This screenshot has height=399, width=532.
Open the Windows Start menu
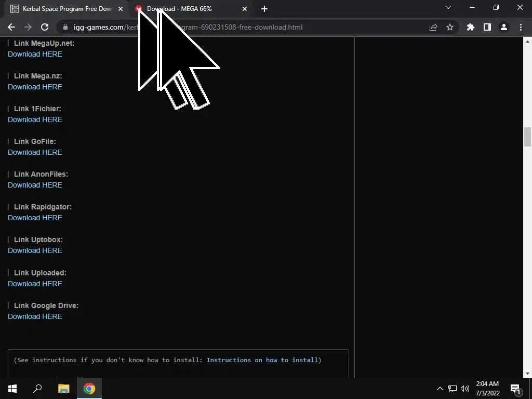tap(12, 389)
